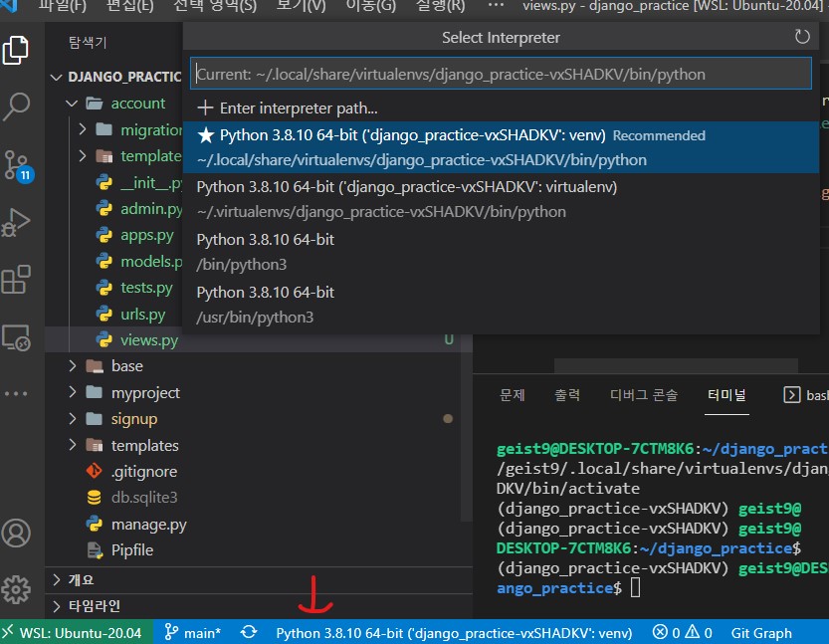
Task: Expand the myproject folder
Action: (x=73, y=392)
